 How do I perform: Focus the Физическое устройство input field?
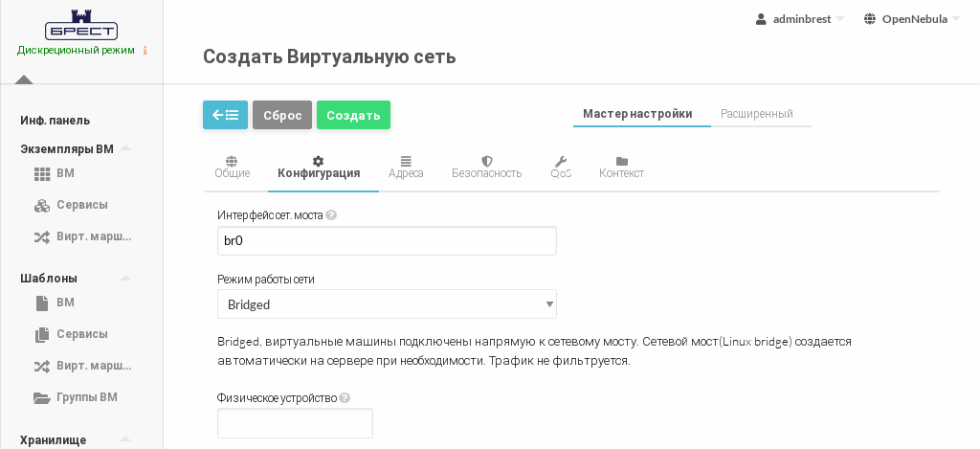295,423
